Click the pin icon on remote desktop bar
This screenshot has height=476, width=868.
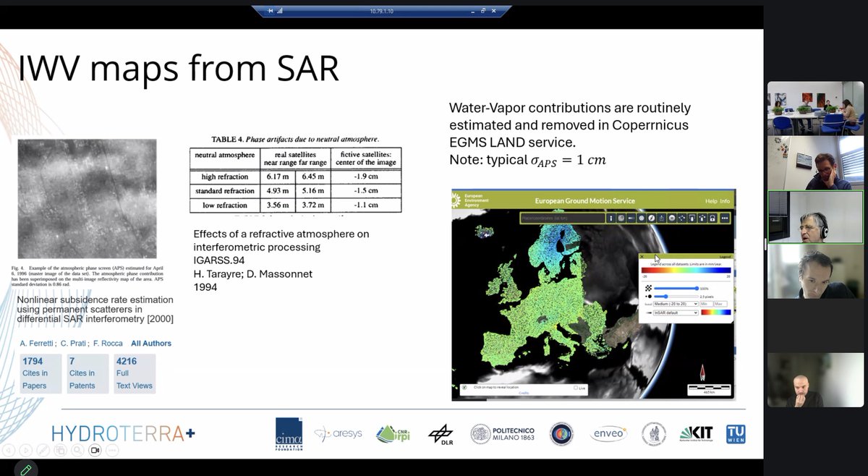click(271, 11)
